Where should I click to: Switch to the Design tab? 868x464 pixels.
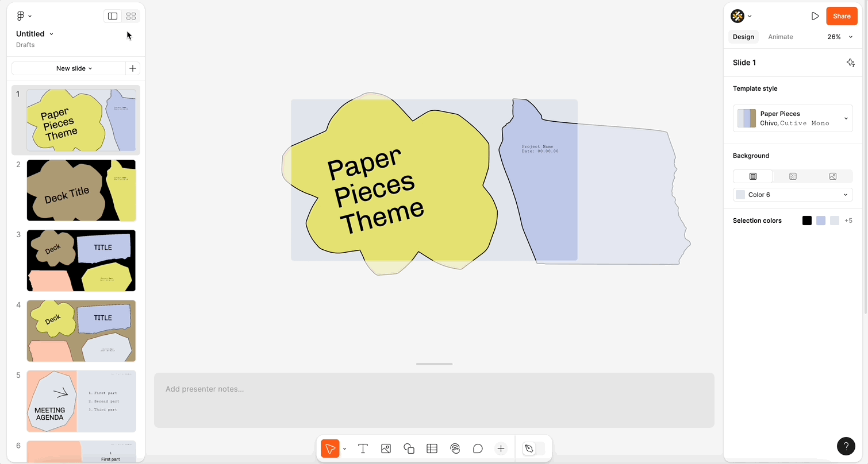[743, 37]
